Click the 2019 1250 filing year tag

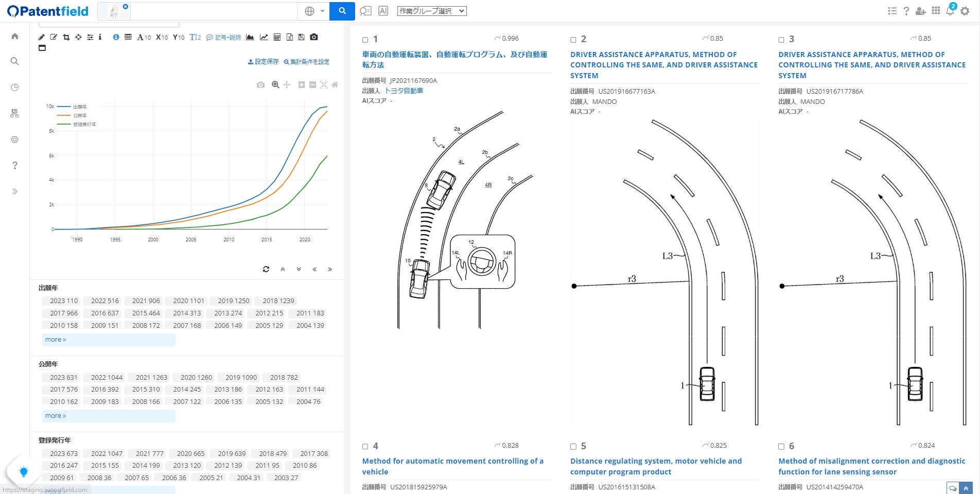tap(233, 301)
